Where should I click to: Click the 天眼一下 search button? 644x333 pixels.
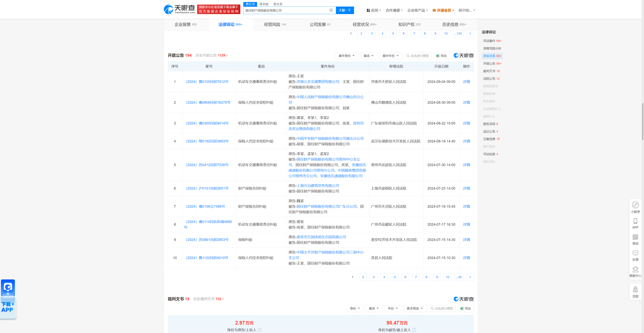pyautogui.click(x=345, y=10)
